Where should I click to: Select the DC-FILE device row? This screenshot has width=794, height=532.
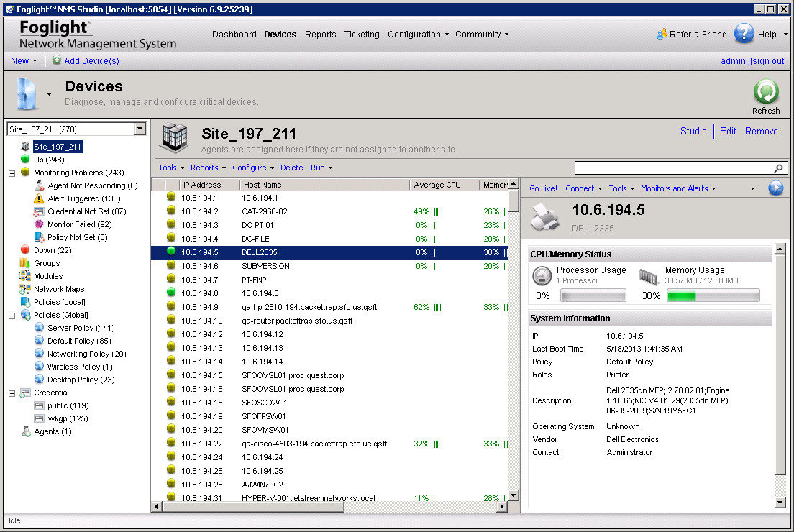(x=329, y=239)
